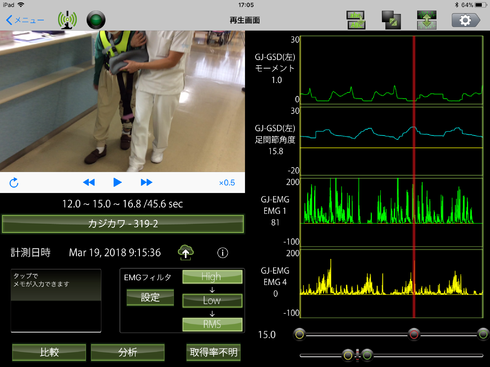Show measurement info with the i icon
The image size is (490, 367).
click(223, 253)
